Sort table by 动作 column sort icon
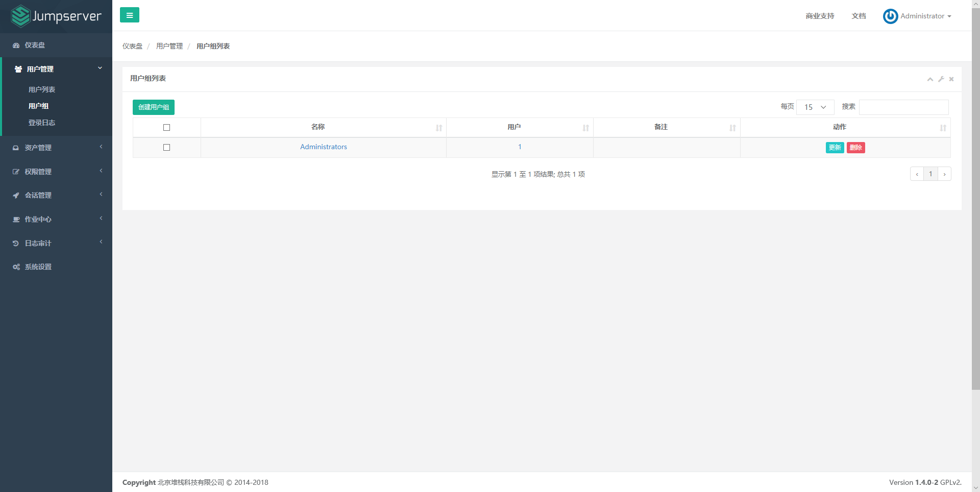Viewport: 980px width, 492px height. point(943,128)
